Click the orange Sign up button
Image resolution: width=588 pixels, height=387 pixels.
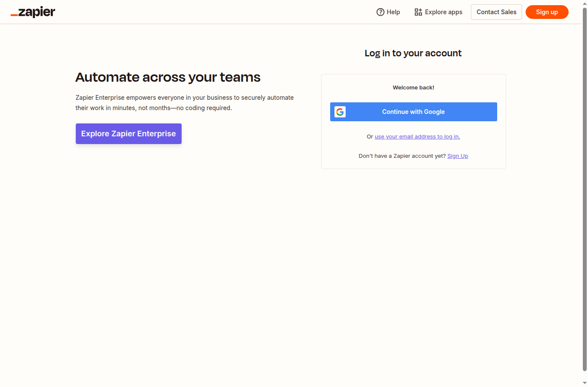(547, 12)
